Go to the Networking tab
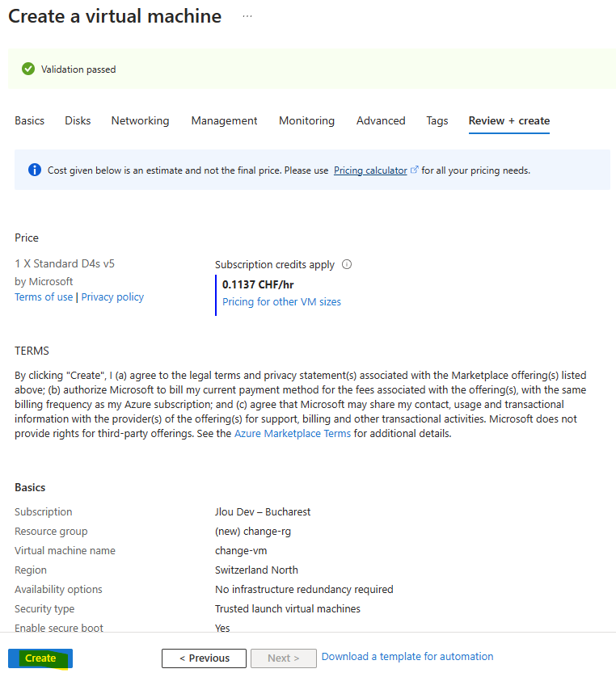 140,120
